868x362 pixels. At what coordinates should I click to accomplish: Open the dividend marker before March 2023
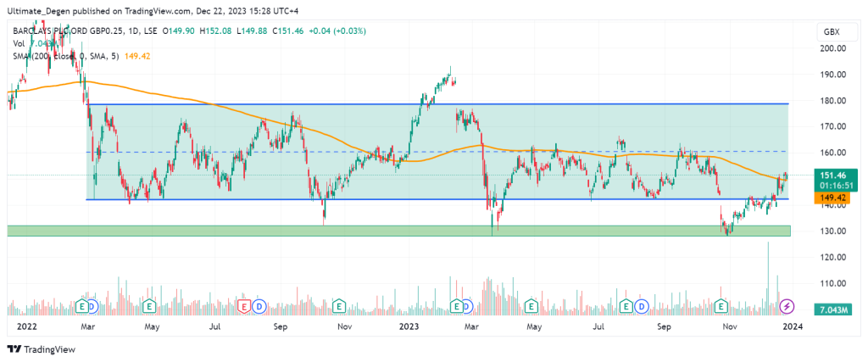click(467, 305)
